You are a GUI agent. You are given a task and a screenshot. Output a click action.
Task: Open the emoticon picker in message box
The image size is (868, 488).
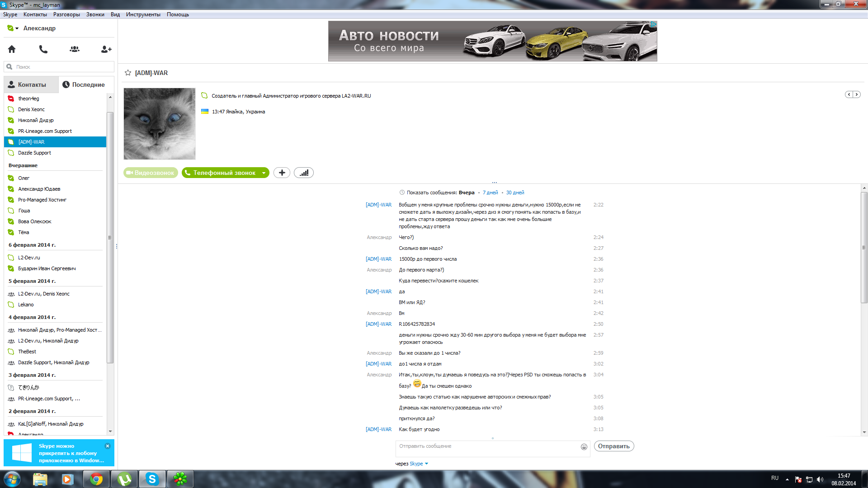(x=584, y=446)
